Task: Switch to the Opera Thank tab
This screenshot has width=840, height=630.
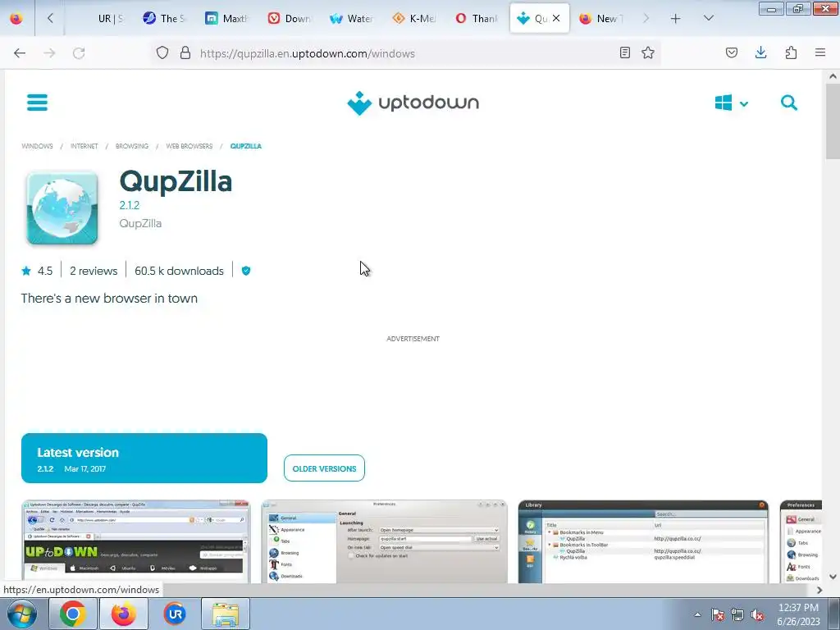Action: [477, 19]
